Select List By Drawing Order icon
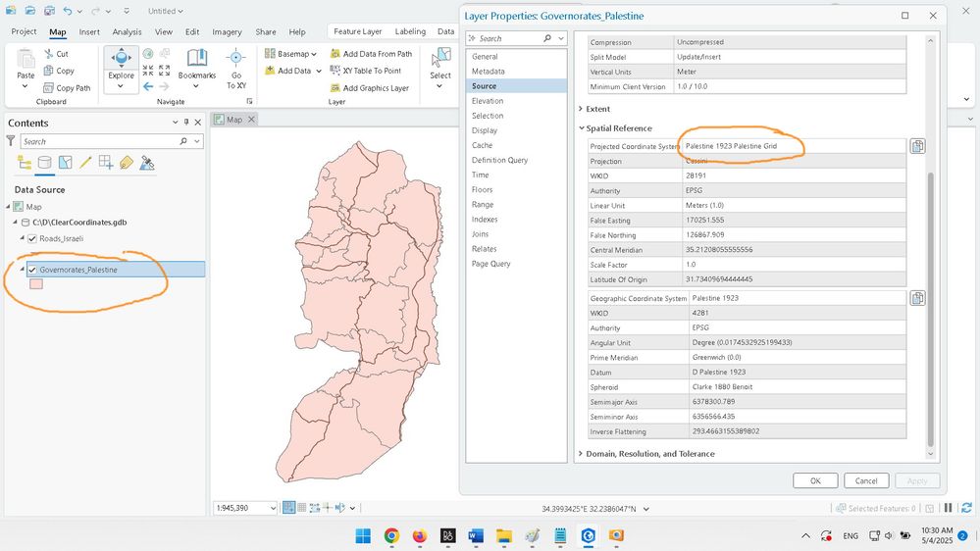This screenshot has width=980, height=551. (x=25, y=163)
